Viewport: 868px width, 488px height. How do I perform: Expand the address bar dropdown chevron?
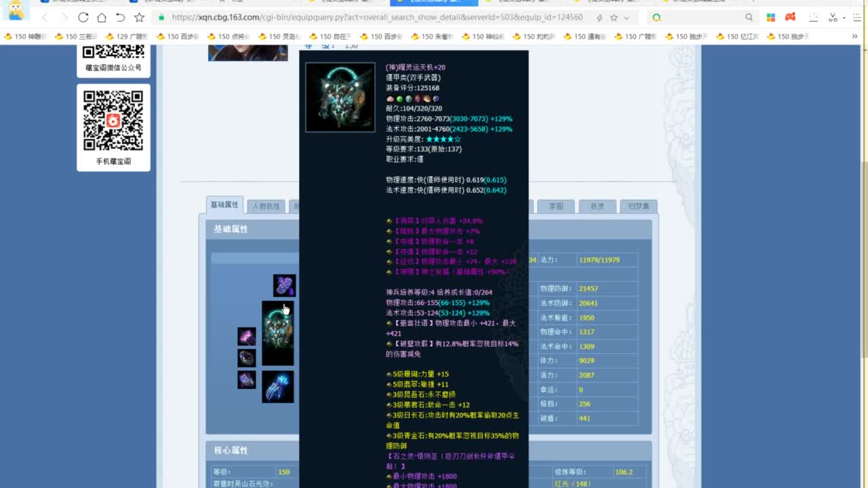click(x=627, y=17)
